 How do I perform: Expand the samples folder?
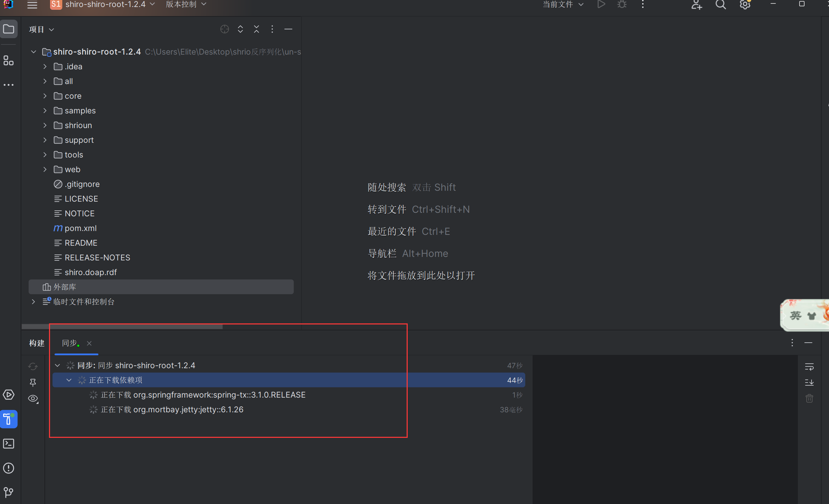click(45, 111)
